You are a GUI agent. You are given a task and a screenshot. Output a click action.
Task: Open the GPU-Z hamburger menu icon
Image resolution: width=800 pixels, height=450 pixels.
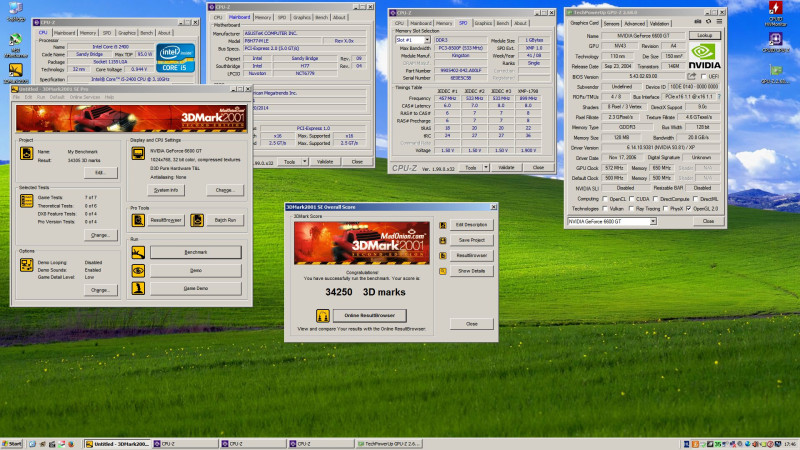pyautogui.click(x=719, y=21)
